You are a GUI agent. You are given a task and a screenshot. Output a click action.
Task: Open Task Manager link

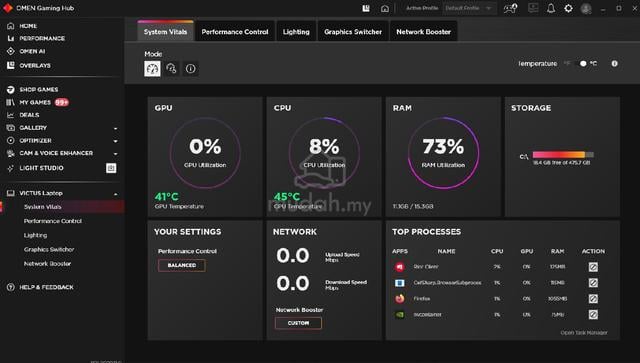584,333
